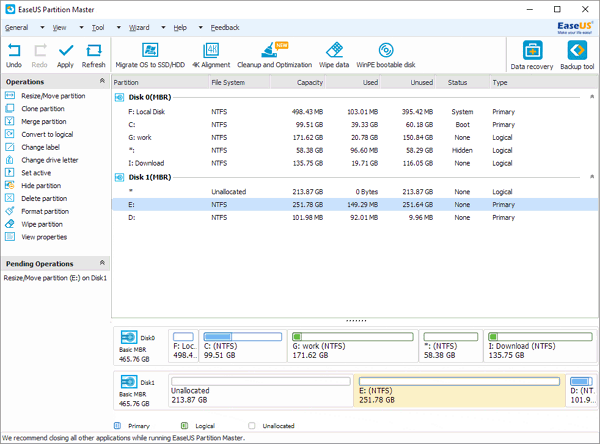
Task: Sort by the Status column header
Action: tap(462, 82)
